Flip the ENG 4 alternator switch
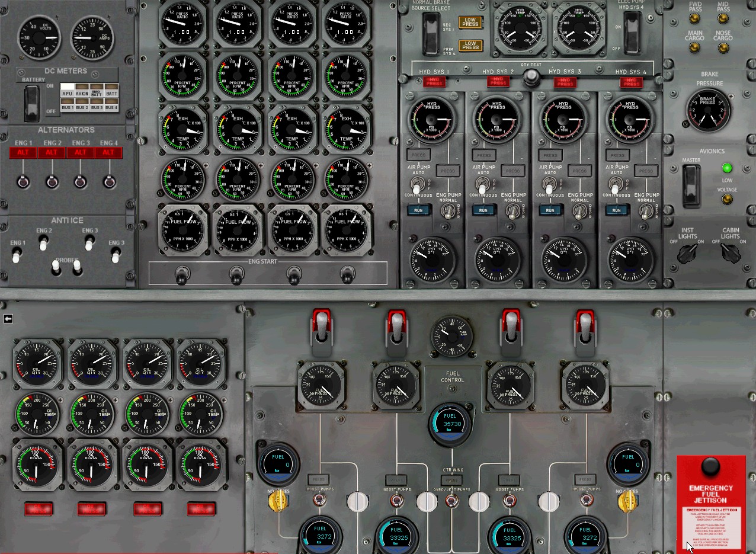Screen dimensions: 756x554 (x=108, y=181)
